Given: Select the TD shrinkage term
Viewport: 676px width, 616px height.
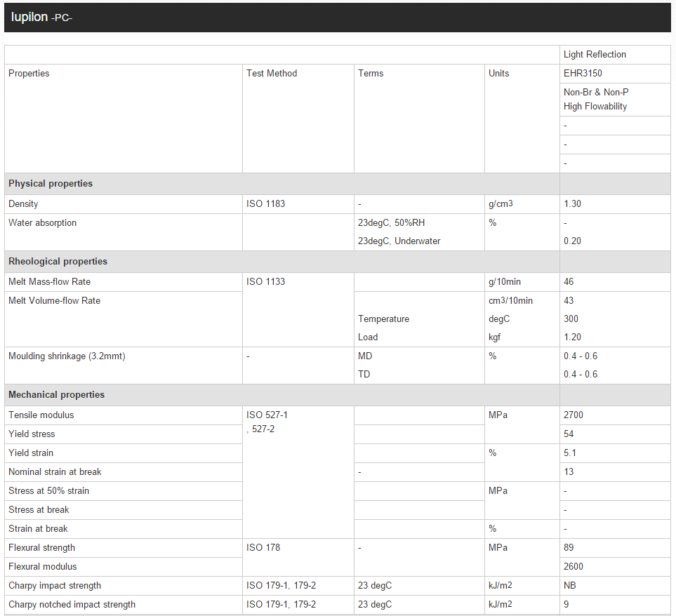Looking at the screenshot, I should click(x=364, y=375).
